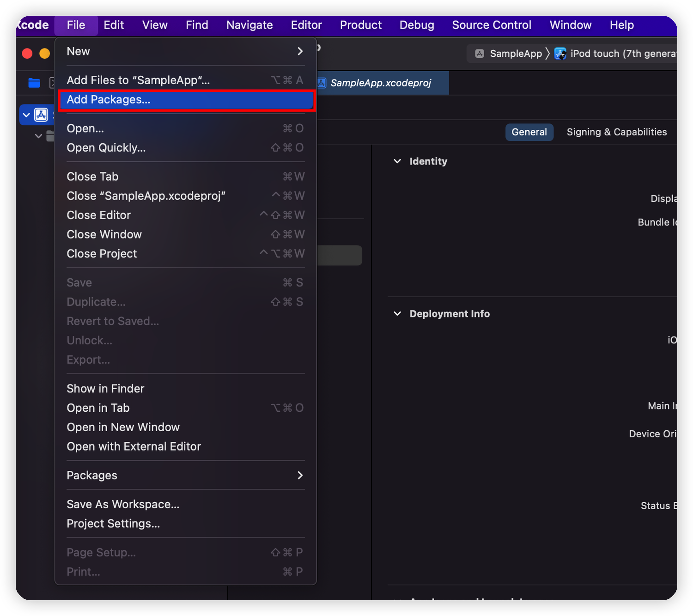Click Revert to Saved… menu item

pyautogui.click(x=186, y=321)
